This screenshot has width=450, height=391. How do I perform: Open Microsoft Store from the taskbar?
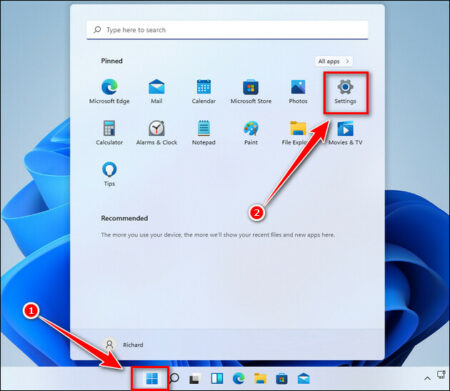[282, 379]
